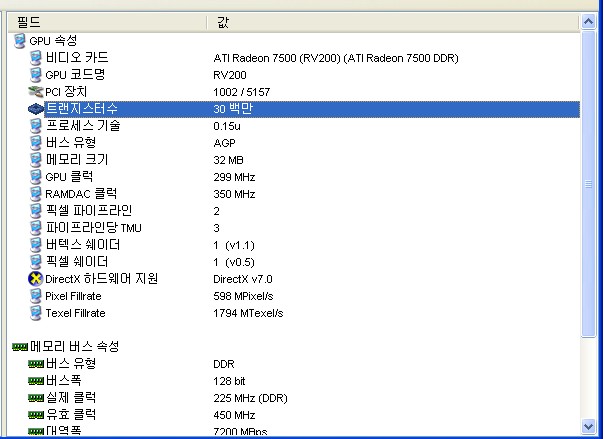The height and width of the screenshot is (439, 605).
Task: Select the GPU 클럭 row label
Action: [69, 177]
